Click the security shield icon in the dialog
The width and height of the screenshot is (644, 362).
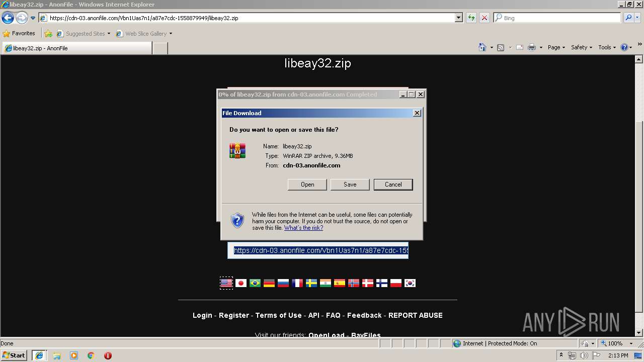pyautogui.click(x=237, y=221)
